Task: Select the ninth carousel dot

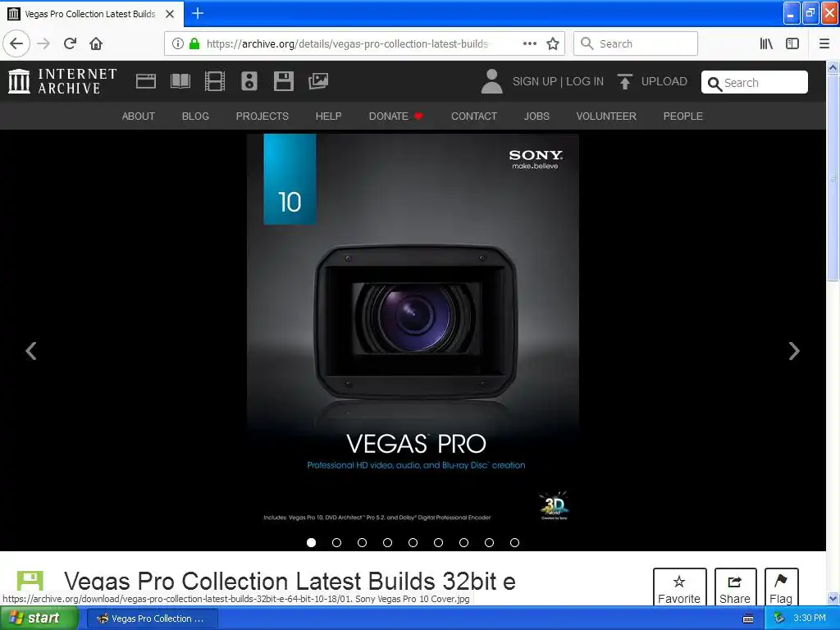Action: (x=515, y=543)
